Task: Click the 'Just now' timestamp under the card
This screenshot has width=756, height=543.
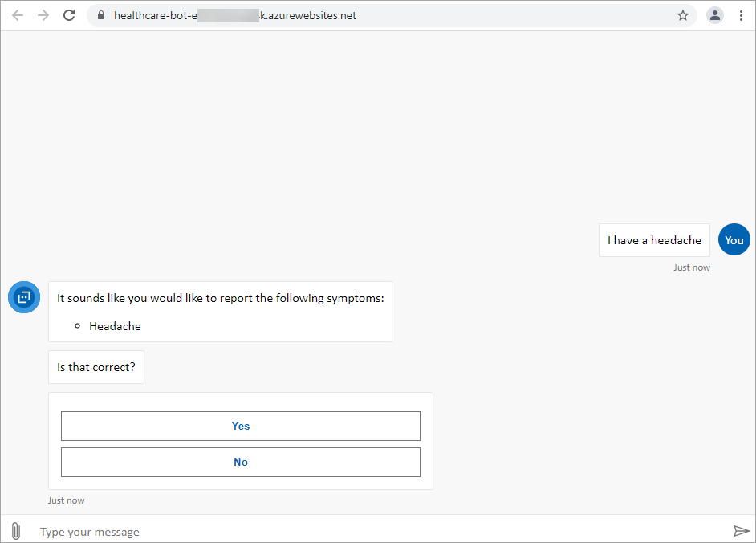Action: [x=66, y=500]
